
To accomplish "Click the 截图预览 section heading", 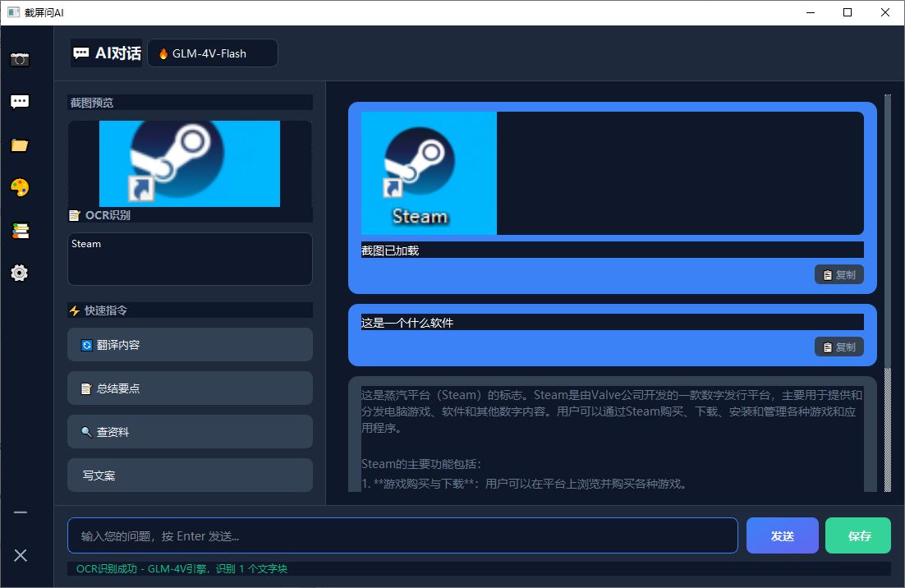I will (x=92, y=103).
